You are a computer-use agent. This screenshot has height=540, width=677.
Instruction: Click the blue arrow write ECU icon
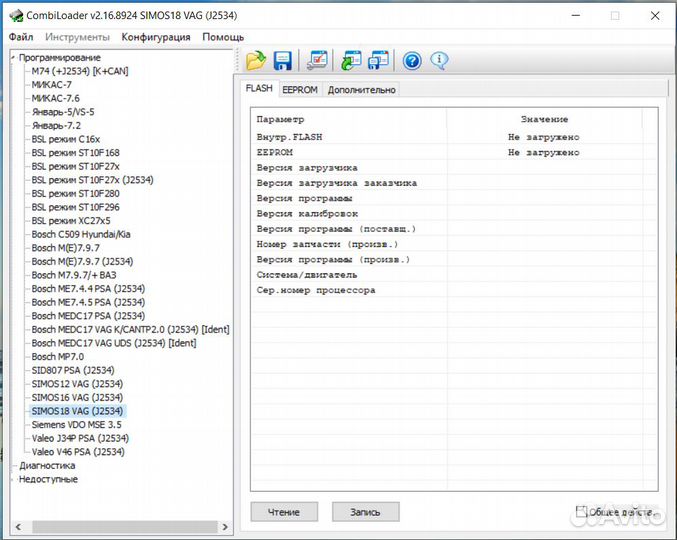pyautogui.click(x=378, y=60)
